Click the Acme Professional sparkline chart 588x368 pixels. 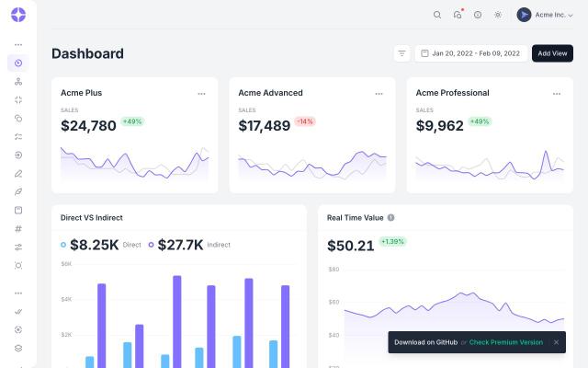(x=490, y=166)
